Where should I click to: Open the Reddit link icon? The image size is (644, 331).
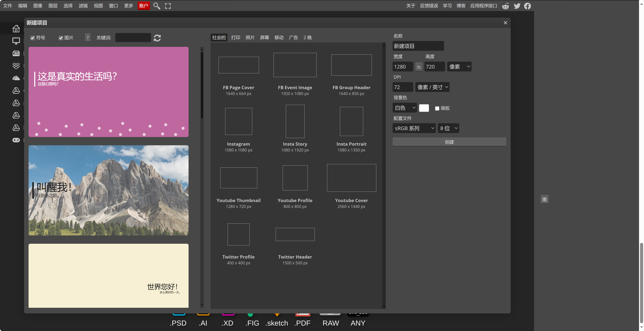click(x=505, y=6)
